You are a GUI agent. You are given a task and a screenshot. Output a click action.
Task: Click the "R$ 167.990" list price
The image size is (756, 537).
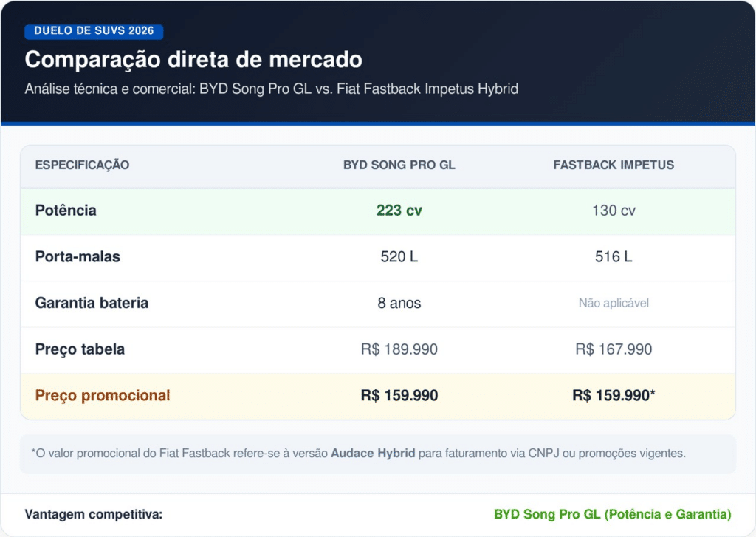click(614, 349)
